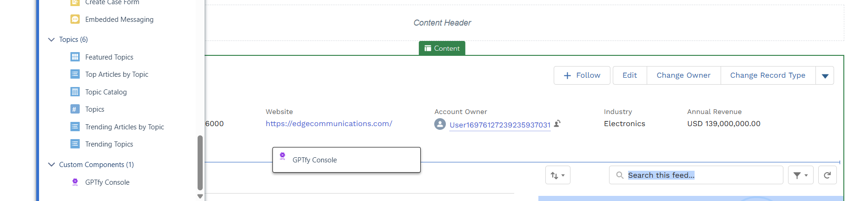Click the Featured Topics grid icon
868x201 pixels.
75,57
